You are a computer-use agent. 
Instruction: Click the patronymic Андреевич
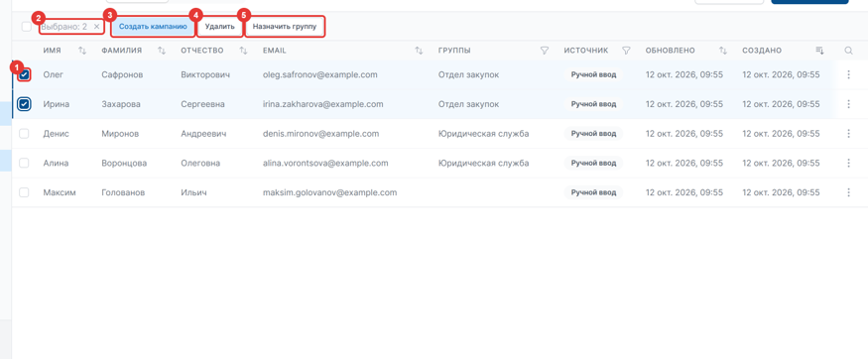tap(203, 133)
